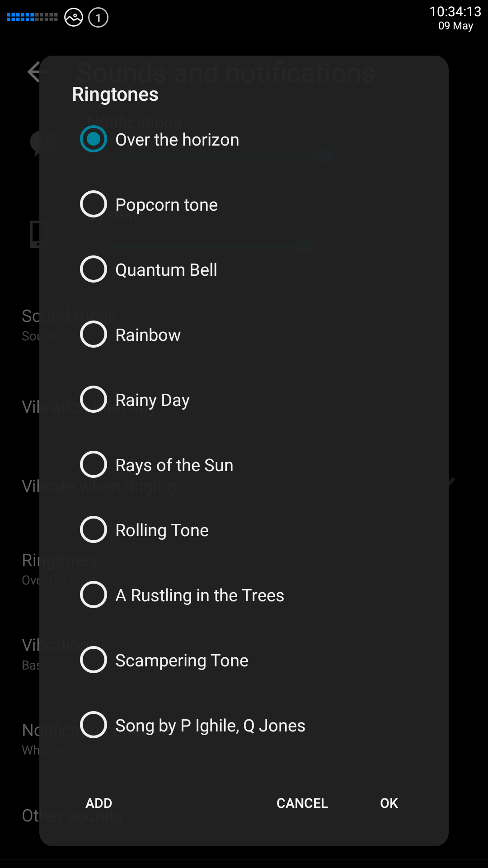
Task: Select the Over the horizon radio button
Action: coord(94,139)
